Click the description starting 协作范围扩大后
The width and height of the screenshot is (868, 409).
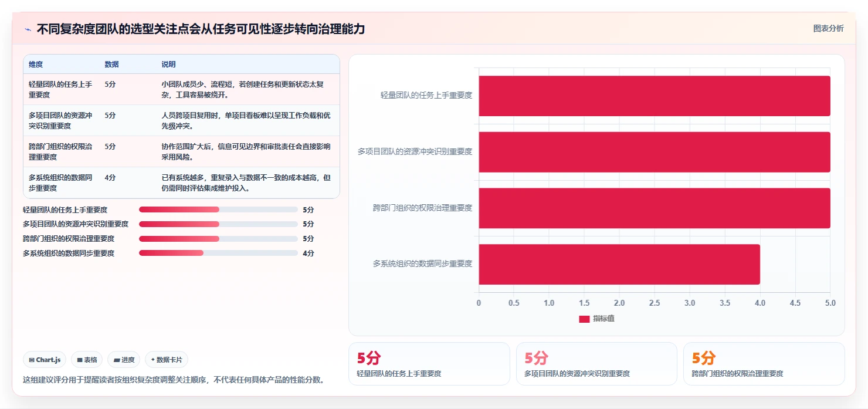[x=246, y=151]
